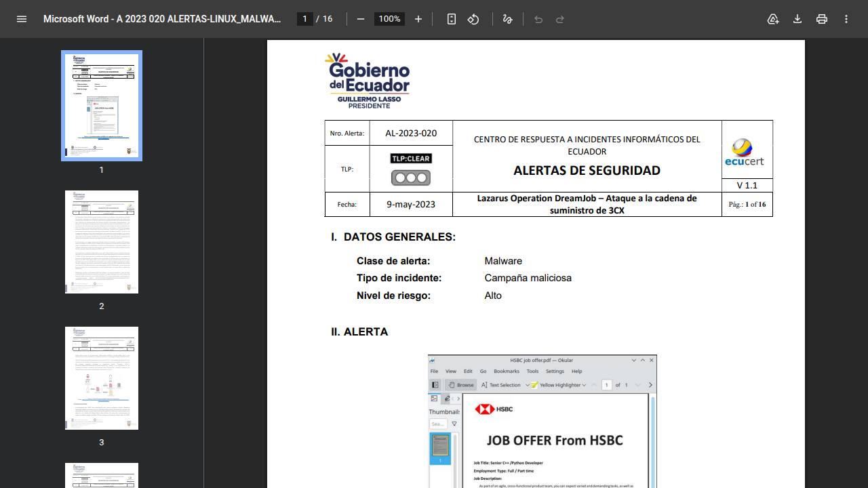The image size is (868, 488).
Task: Click the current page number field
Action: [305, 19]
